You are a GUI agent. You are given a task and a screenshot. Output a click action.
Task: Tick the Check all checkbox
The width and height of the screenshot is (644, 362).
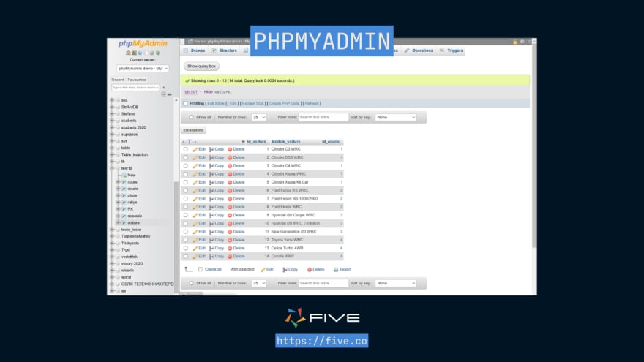click(201, 269)
